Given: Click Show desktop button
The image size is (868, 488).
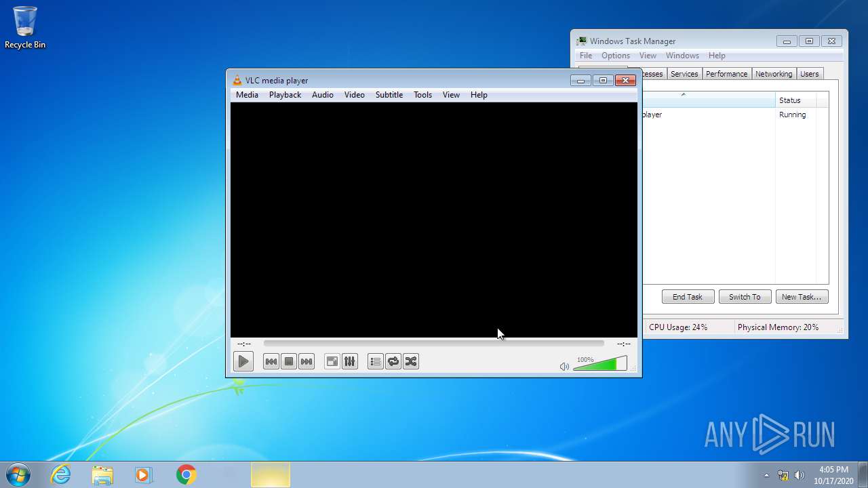Looking at the screenshot, I should [x=863, y=474].
